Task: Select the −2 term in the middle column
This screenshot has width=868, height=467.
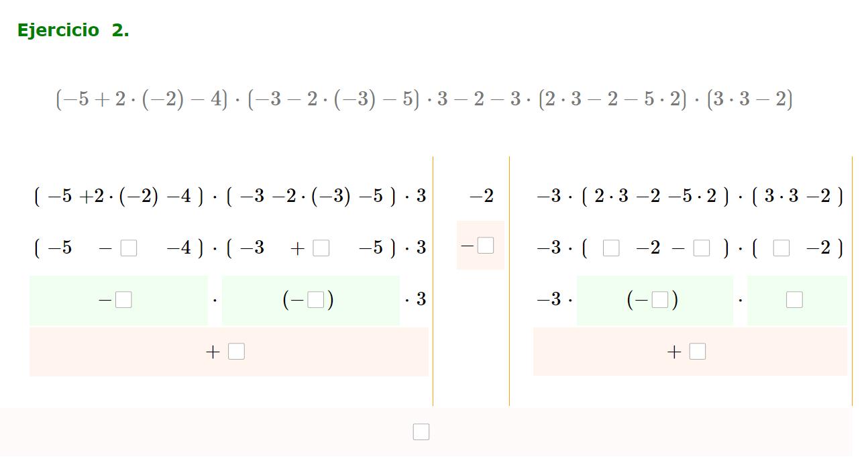Action: (x=482, y=196)
